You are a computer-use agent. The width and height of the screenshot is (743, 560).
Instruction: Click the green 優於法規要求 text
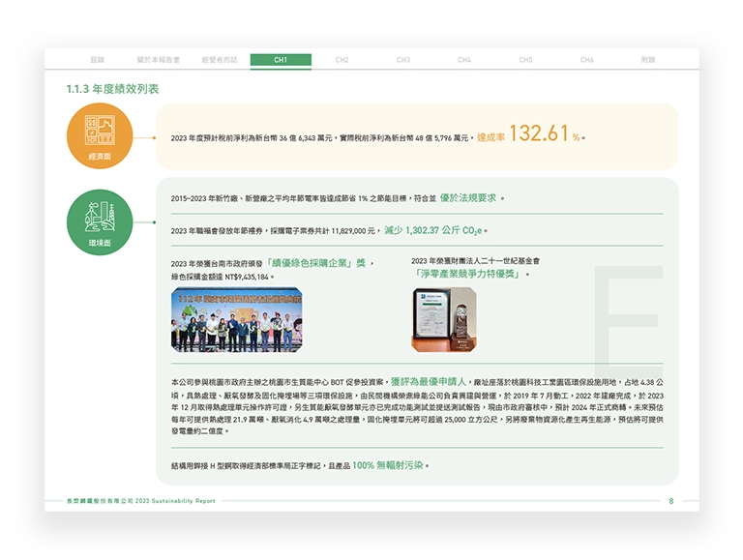467,198
